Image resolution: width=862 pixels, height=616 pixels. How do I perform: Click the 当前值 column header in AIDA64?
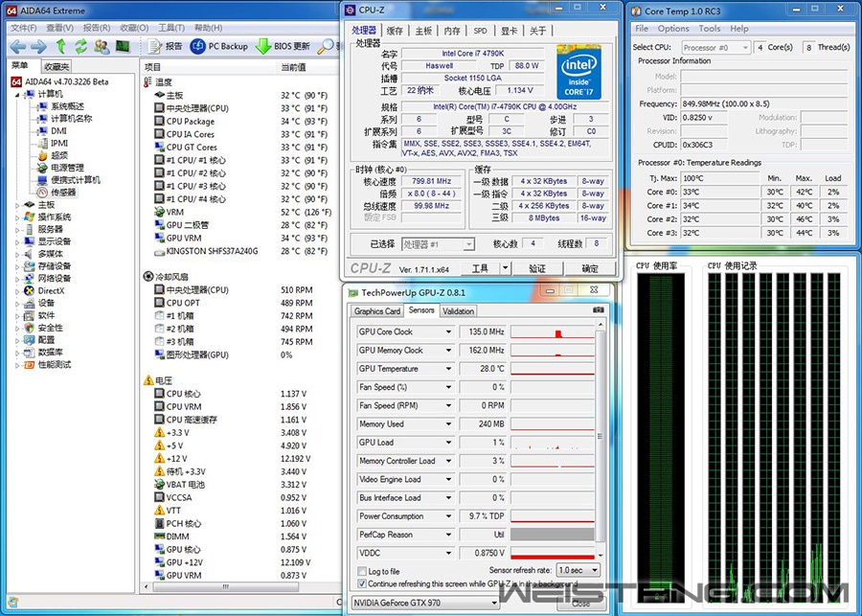[307, 67]
